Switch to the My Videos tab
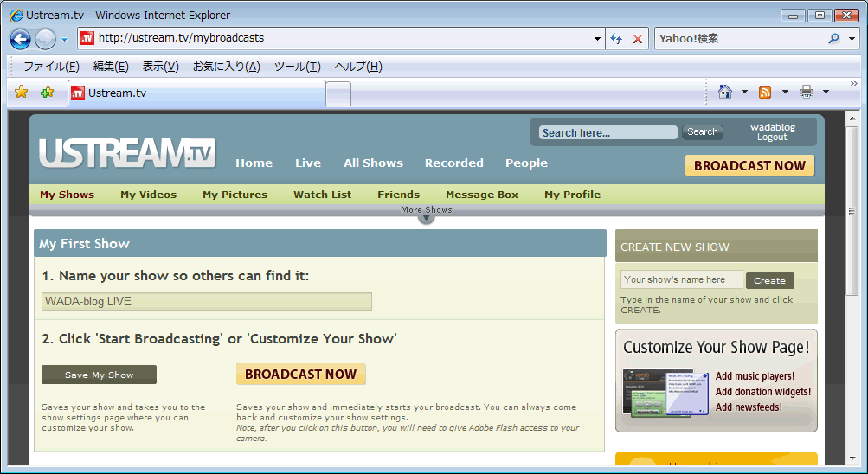The height and width of the screenshot is (474, 868). (x=148, y=195)
